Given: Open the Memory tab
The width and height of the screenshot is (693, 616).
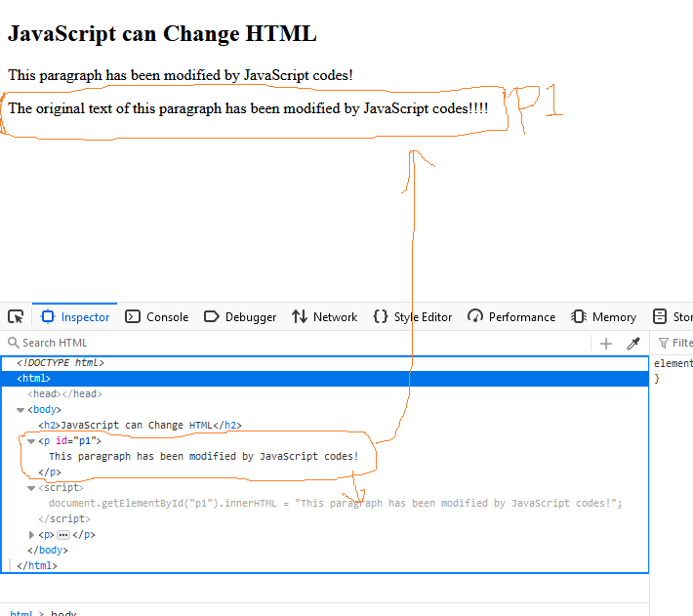Looking at the screenshot, I should [x=603, y=317].
